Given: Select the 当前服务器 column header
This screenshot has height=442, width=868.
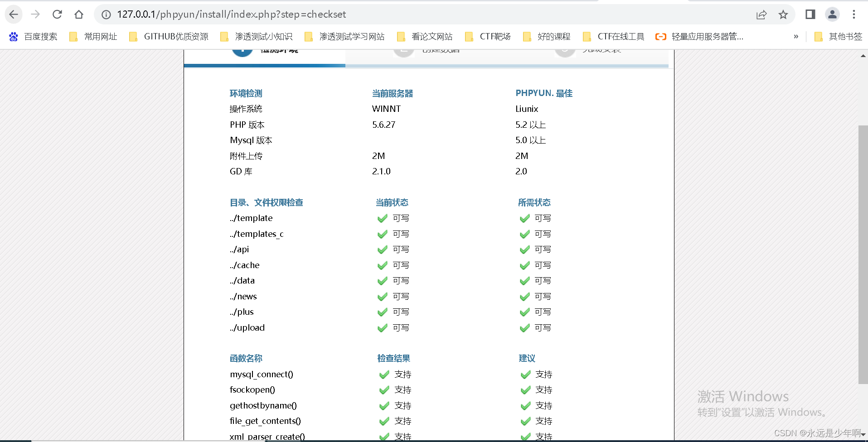Looking at the screenshot, I should [x=393, y=93].
